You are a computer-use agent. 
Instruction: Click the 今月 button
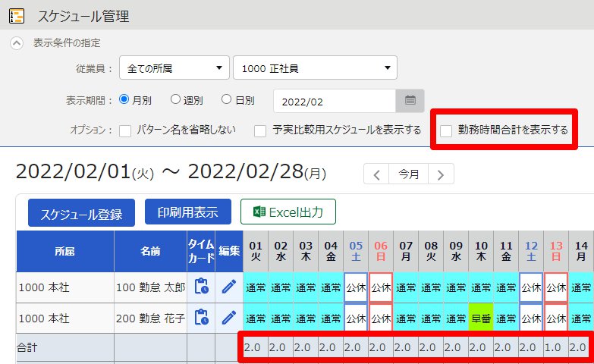click(409, 174)
